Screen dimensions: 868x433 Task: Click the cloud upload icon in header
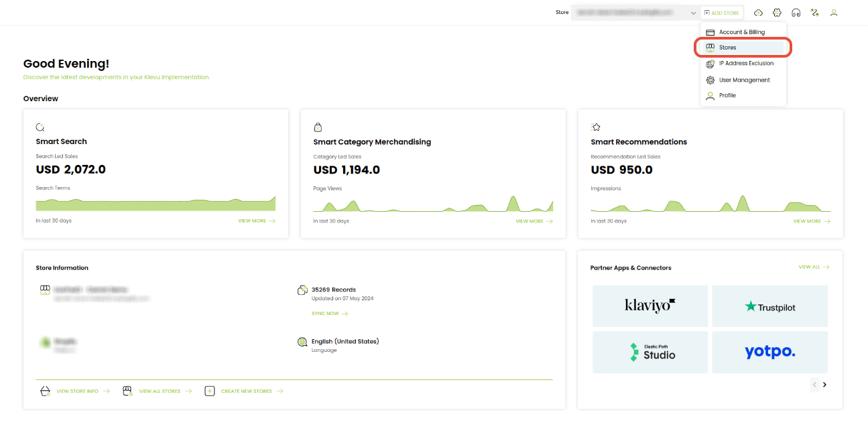click(758, 13)
